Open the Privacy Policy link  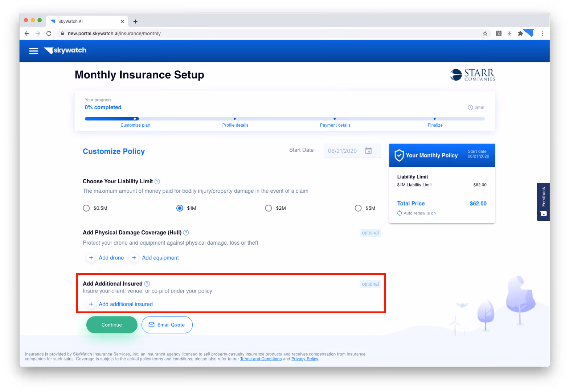point(305,359)
